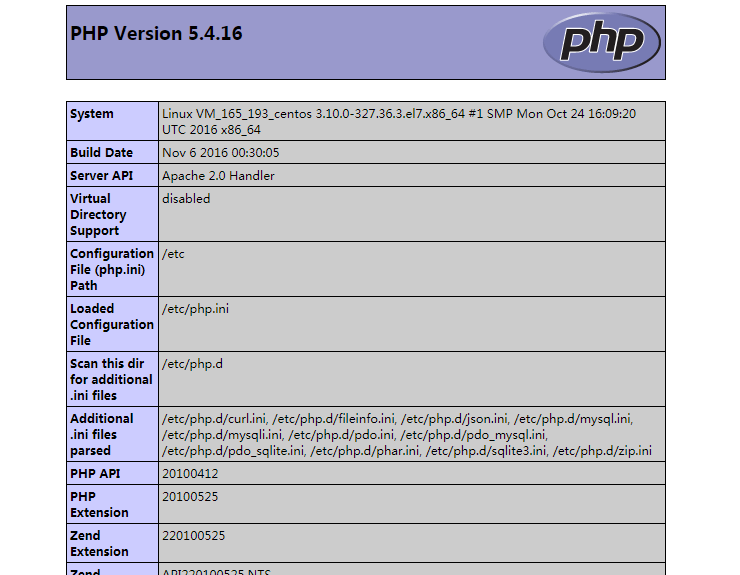The height and width of the screenshot is (575, 740).
Task: Select the 'disabled' value
Action: click(186, 199)
